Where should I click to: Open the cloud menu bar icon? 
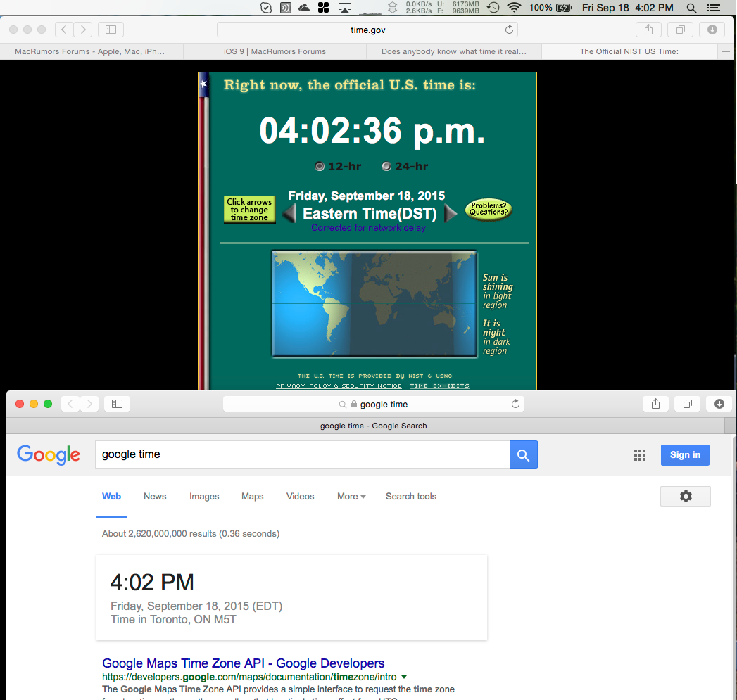point(304,8)
